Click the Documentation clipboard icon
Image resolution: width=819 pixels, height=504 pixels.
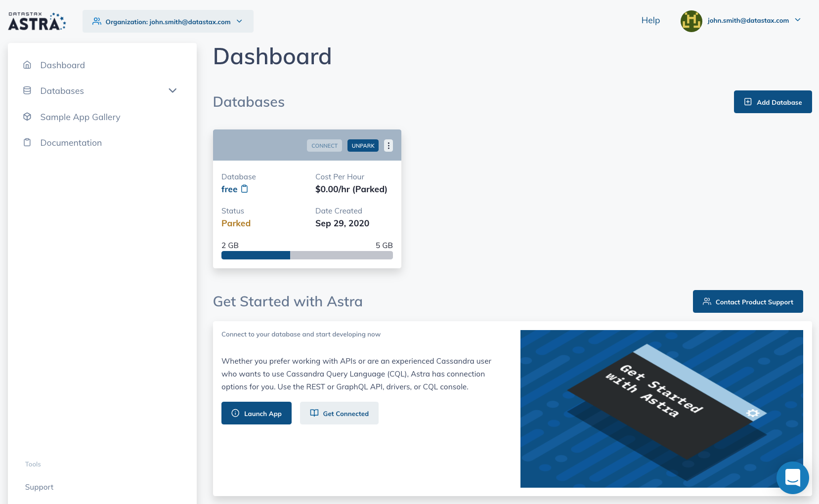[27, 142]
